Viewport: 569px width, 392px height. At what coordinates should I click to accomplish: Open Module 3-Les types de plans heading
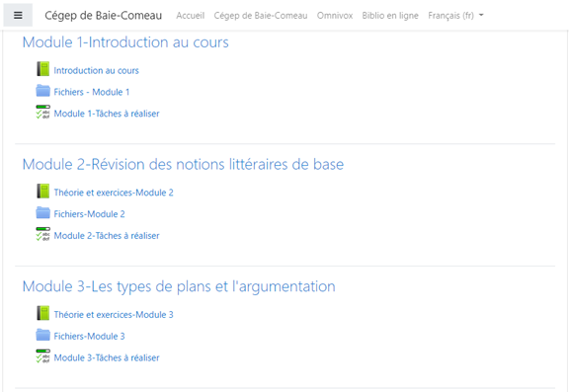[x=179, y=286]
